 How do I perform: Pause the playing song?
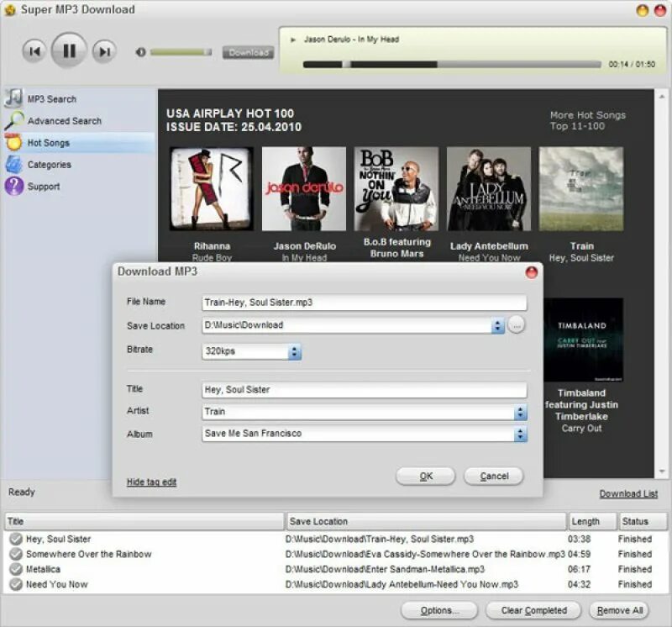tap(69, 50)
